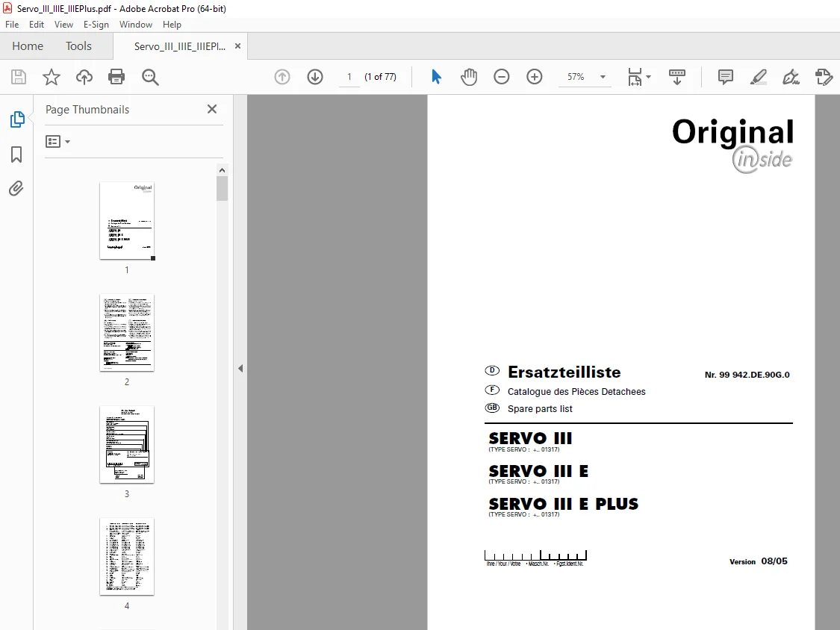Close the Servo document tab

237,46
